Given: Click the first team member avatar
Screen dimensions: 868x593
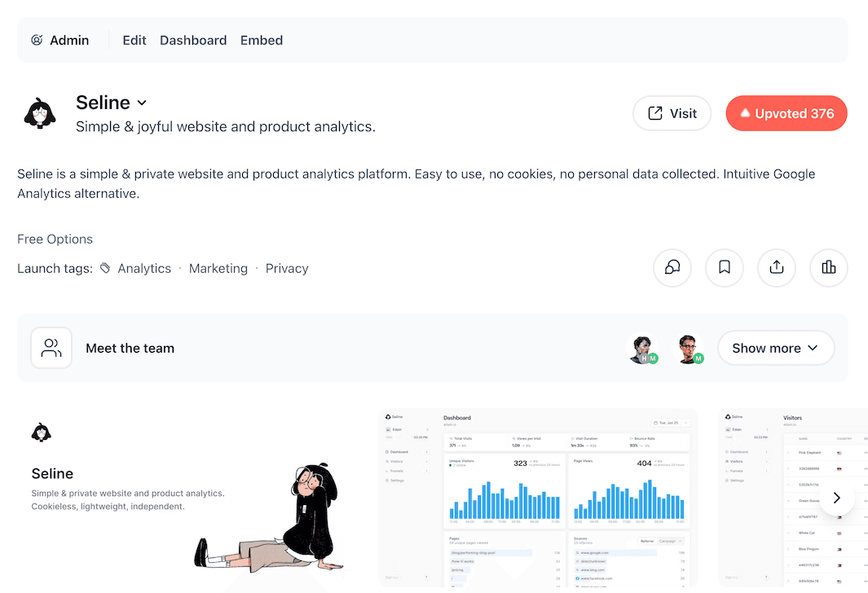Looking at the screenshot, I should pos(641,348).
